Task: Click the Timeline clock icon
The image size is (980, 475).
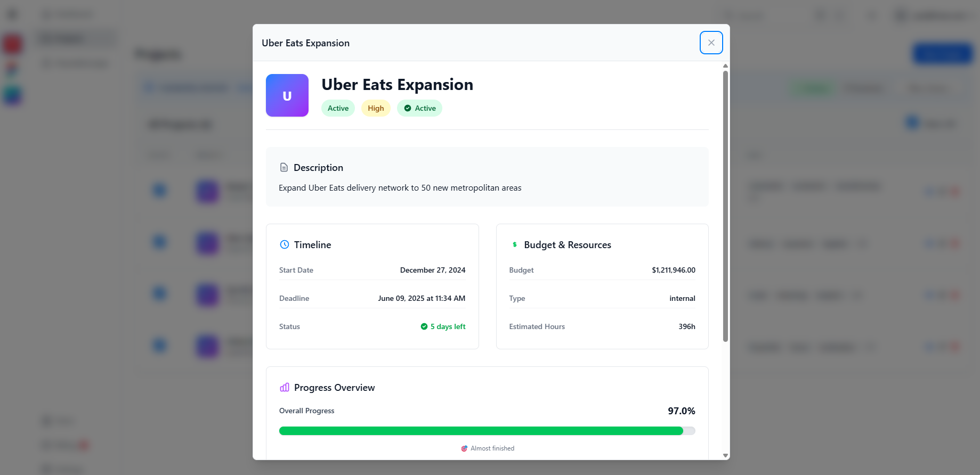Action: tap(285, 244)
